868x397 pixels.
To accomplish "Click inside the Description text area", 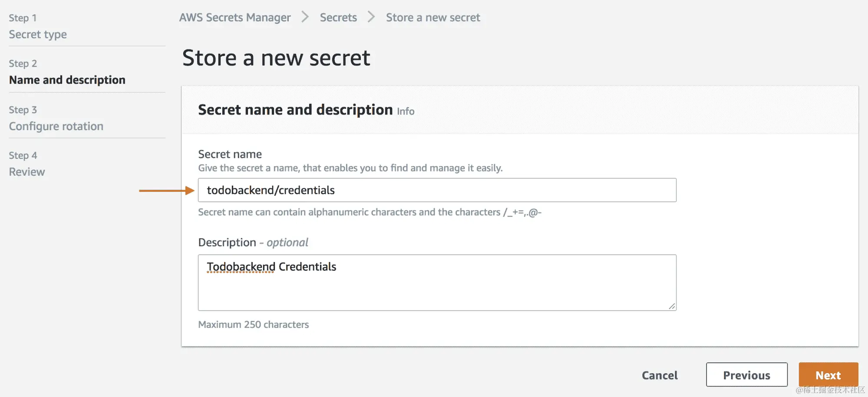I will click(x=437, y=286).
